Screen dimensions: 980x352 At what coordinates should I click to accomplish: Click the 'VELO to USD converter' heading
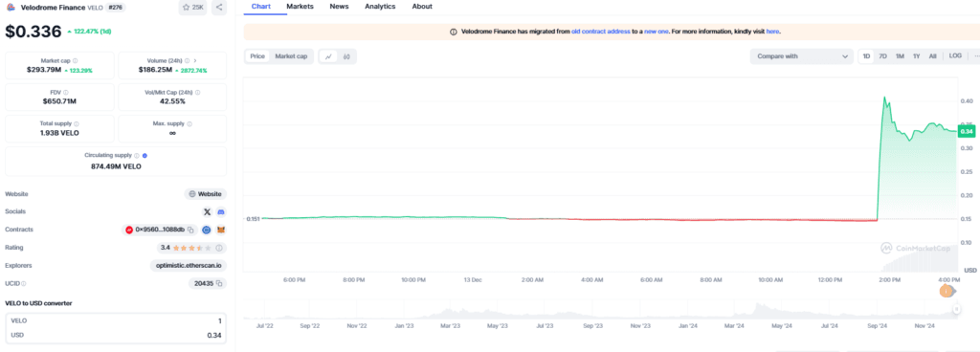(38, 303)
